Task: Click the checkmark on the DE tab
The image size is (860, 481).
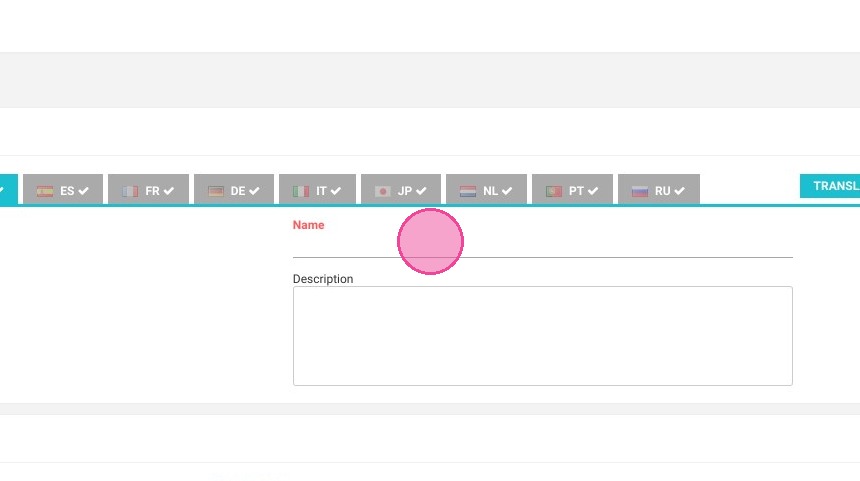Action: pos(254,191)
